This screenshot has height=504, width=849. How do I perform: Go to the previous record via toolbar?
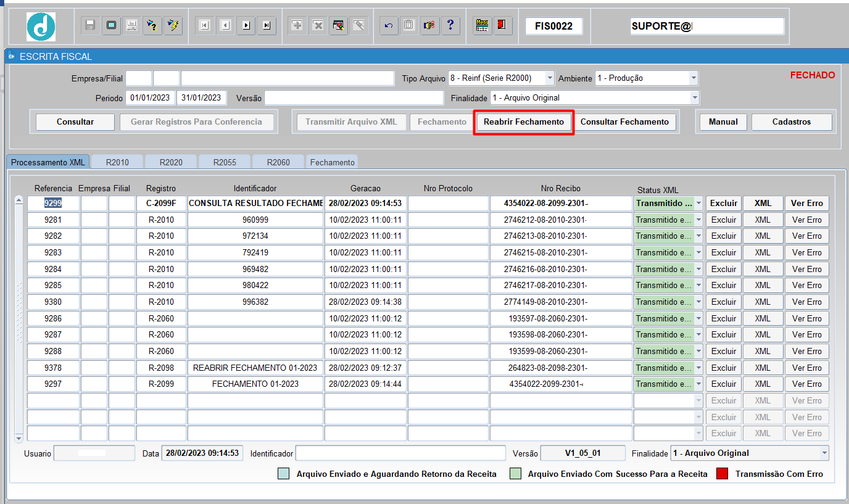click(x=226, y=26)
